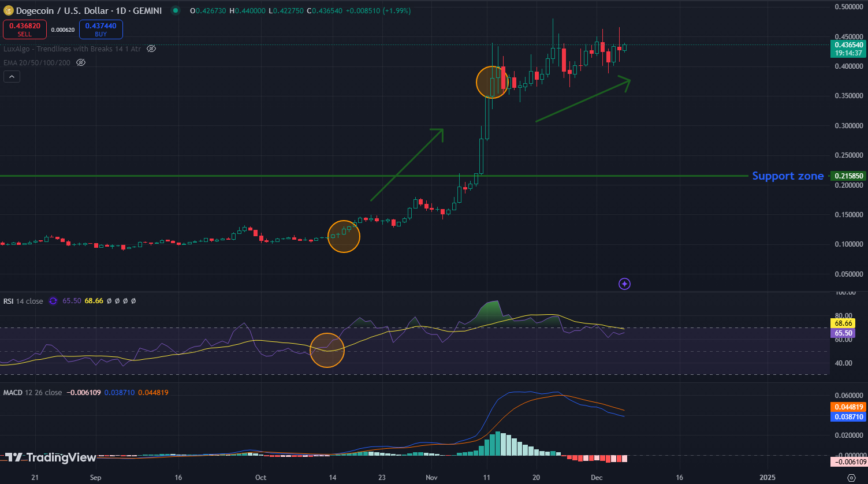Select the Support zone text label

point(788,176)
